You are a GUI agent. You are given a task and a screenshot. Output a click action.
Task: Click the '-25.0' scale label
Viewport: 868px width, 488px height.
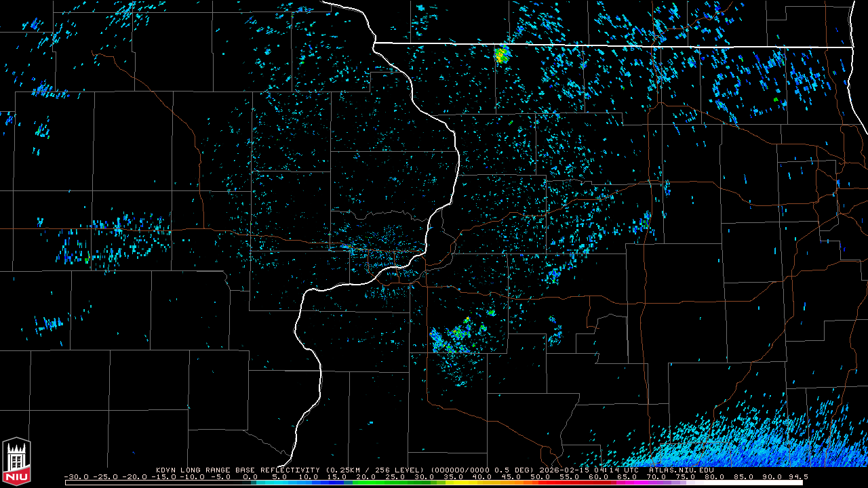click(x=106, y=476)
